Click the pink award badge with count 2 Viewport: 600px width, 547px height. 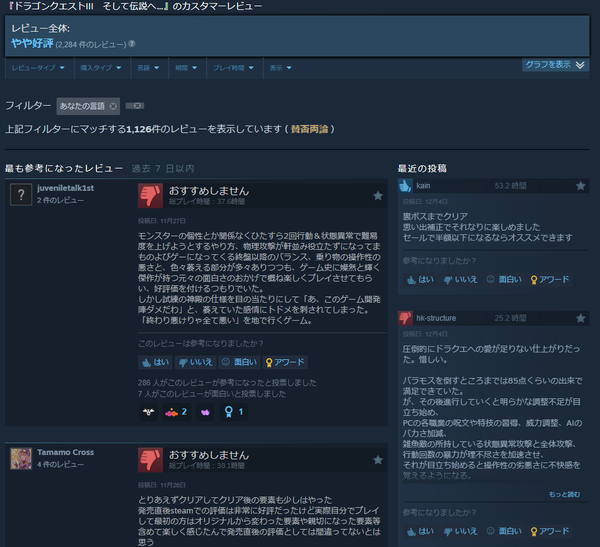pos(176,412)
